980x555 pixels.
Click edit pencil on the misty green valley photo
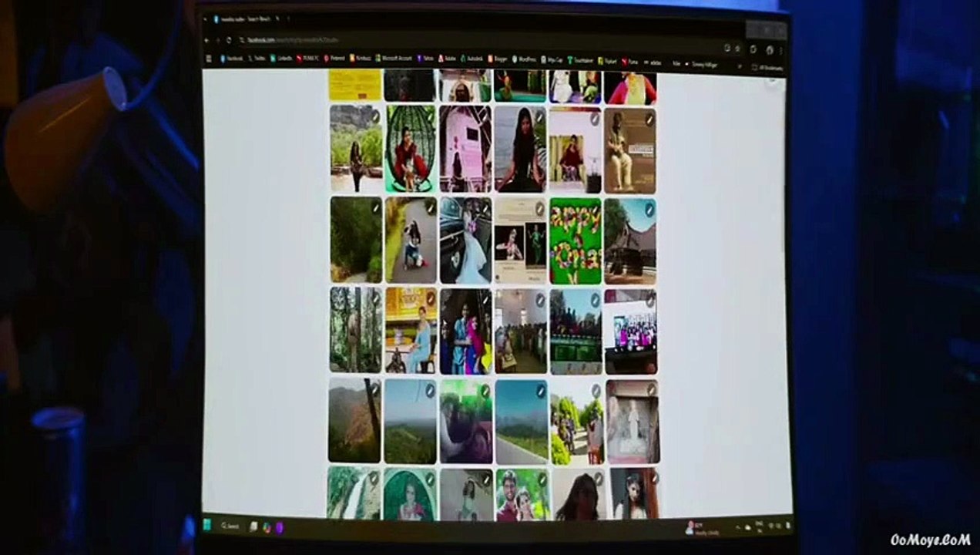point(430,390)
